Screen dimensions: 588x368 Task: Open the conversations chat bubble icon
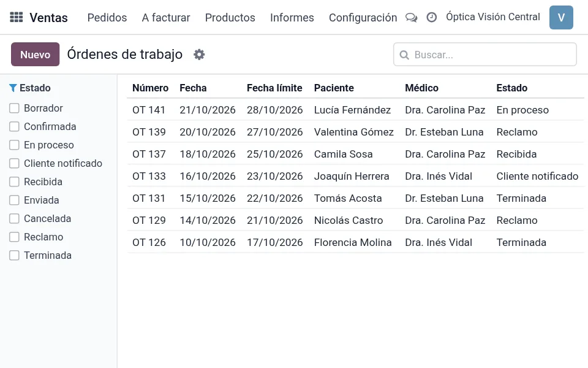[412, 18]
